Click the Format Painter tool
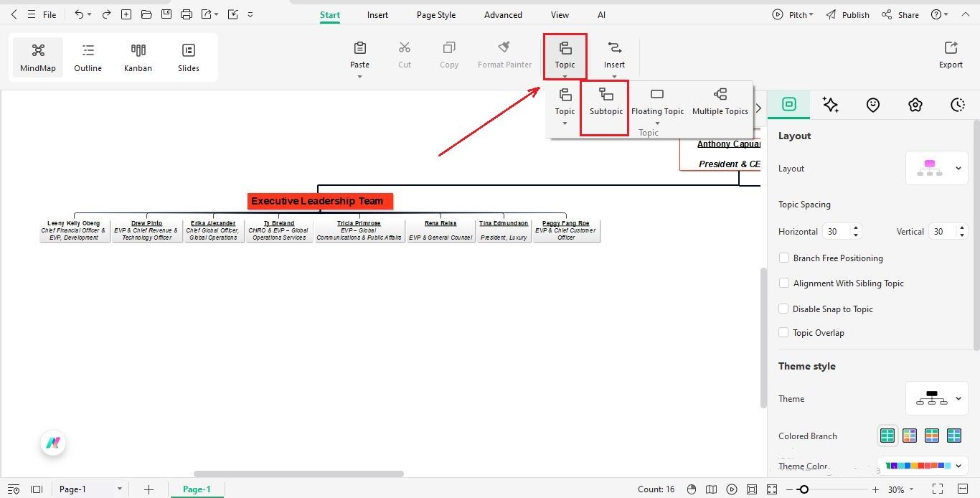Viewport: 980px width, 498px height. coord(505,55)
